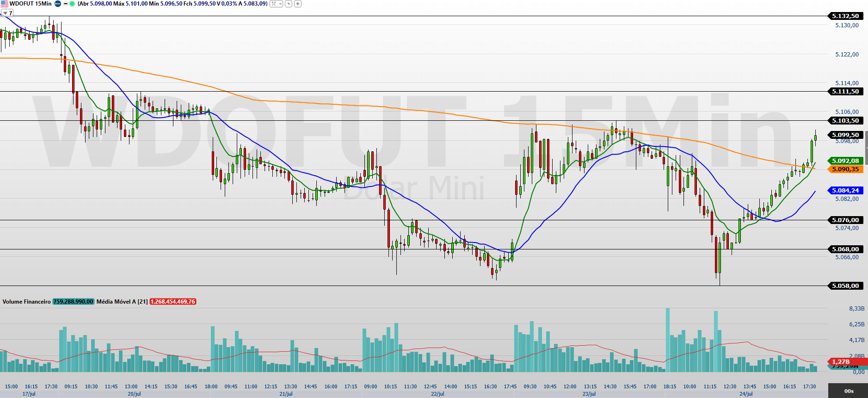
Task: Click the red 1.268.454.469,76 average value badge
Action: click(173, 302)
